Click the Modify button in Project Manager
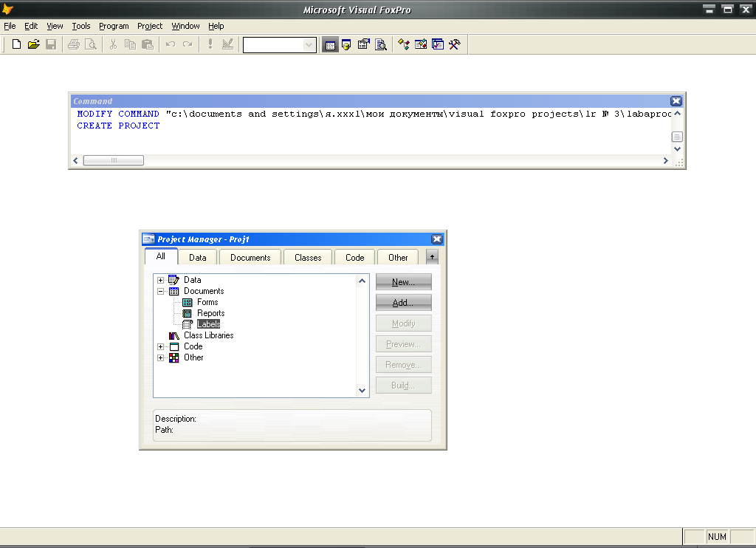756x548 pixels. pyautogui.click(x=404, y=323)
